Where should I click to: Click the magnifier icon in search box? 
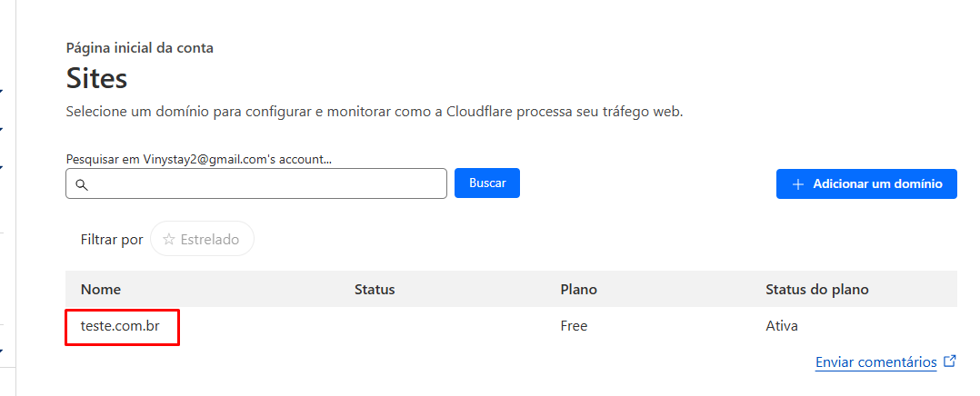click(x=81, y=185)
